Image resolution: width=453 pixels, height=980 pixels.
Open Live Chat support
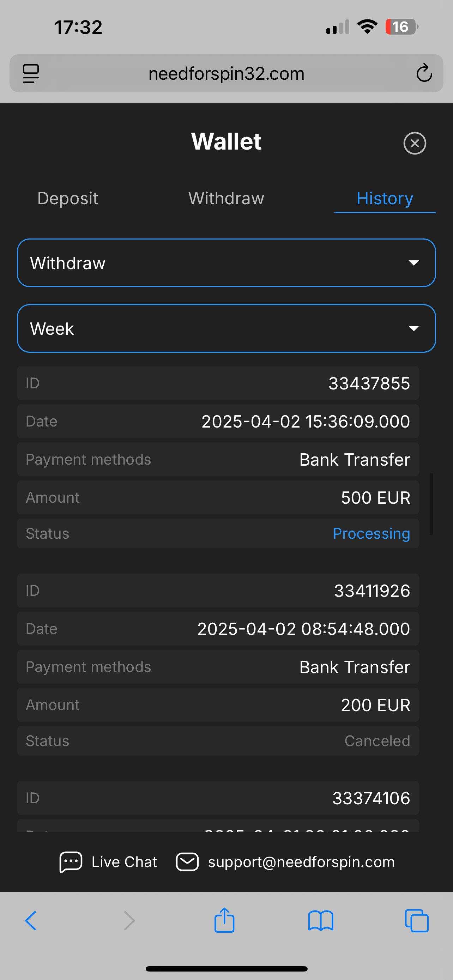pos(124,862)
